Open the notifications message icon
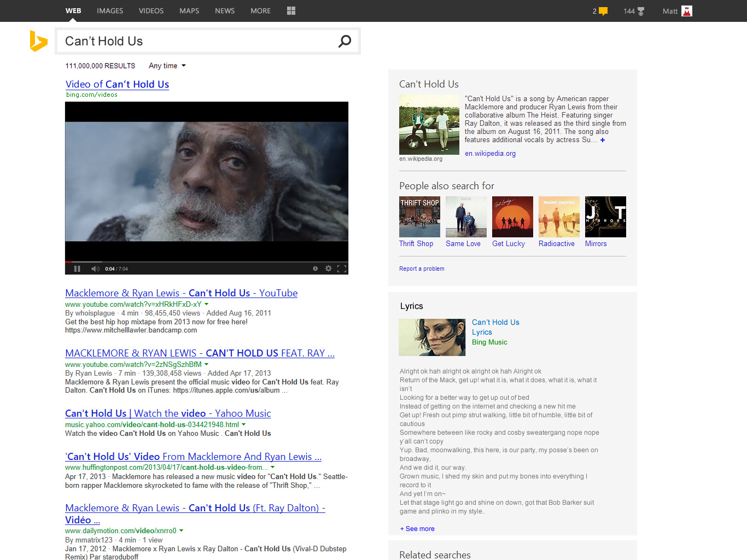747x560 pixels. 603,11
